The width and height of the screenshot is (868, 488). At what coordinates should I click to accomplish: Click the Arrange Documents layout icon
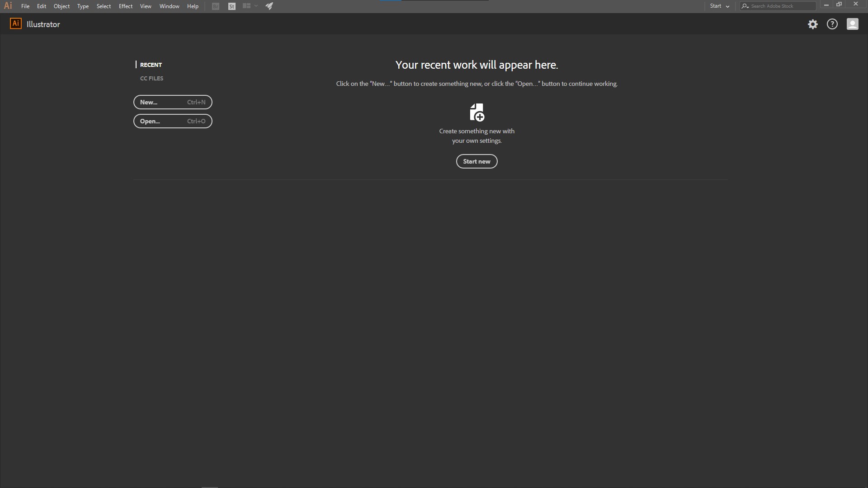[x=246, y=6]
